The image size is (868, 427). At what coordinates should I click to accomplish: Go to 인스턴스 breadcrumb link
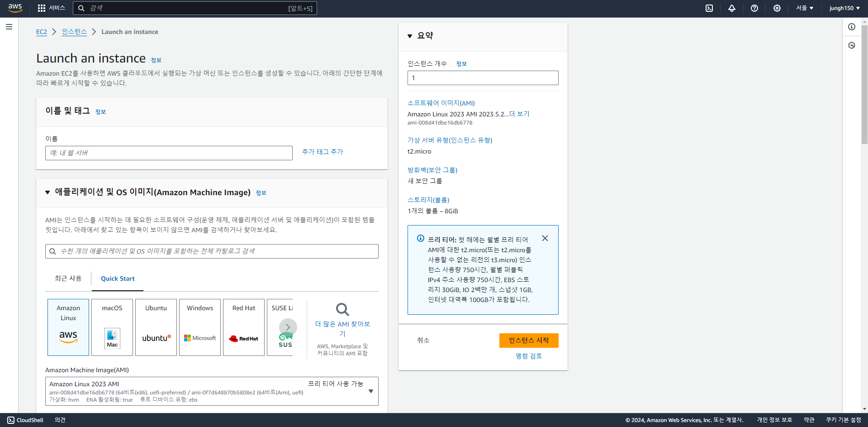click(74, 32)
